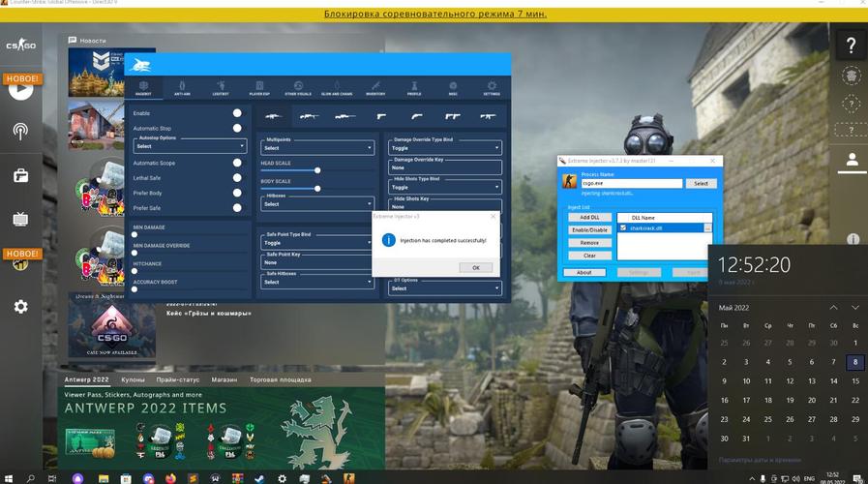868x484 pixels.
Task: Click the large question mark help icon
Action: click(x=851, y=45)
